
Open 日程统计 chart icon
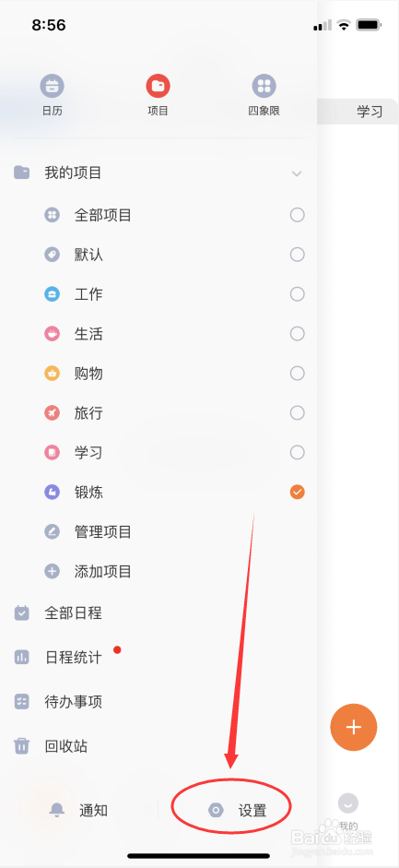tap(21, 658)
